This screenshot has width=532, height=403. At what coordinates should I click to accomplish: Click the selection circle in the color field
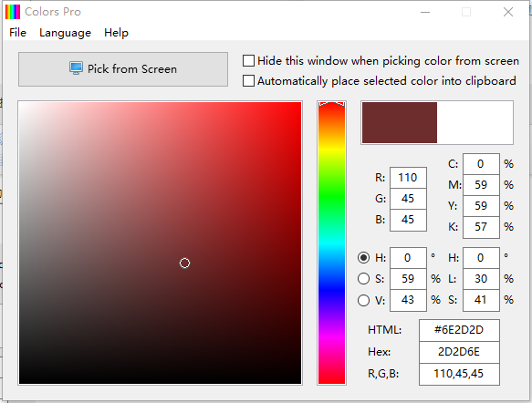pyautogui.click(x=184, y=263)
